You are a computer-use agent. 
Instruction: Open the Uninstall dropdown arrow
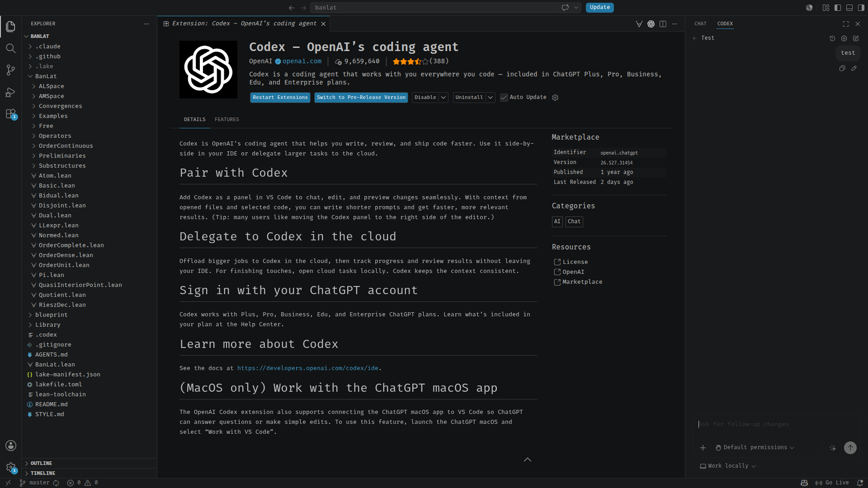tap(491, 98)
